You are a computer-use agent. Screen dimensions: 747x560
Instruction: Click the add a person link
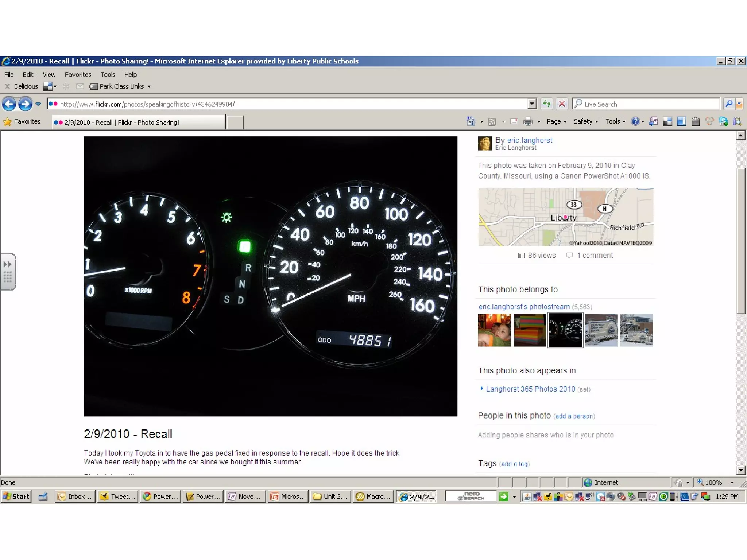[574, 416]
